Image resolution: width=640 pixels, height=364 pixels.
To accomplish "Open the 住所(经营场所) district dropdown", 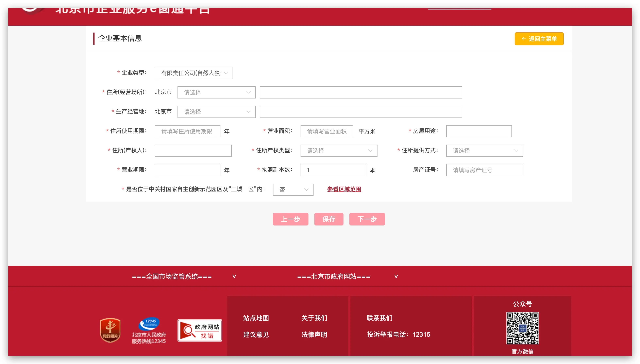I will tap(216, 92).
